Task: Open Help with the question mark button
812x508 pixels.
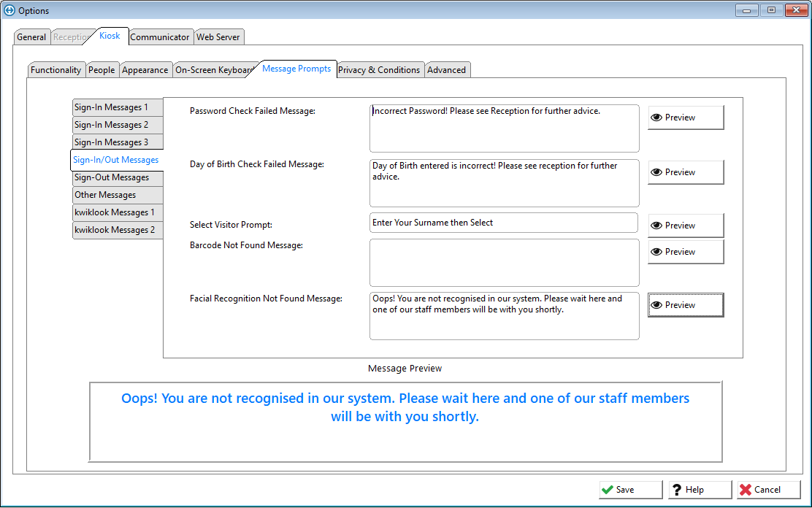Action: 699,490
